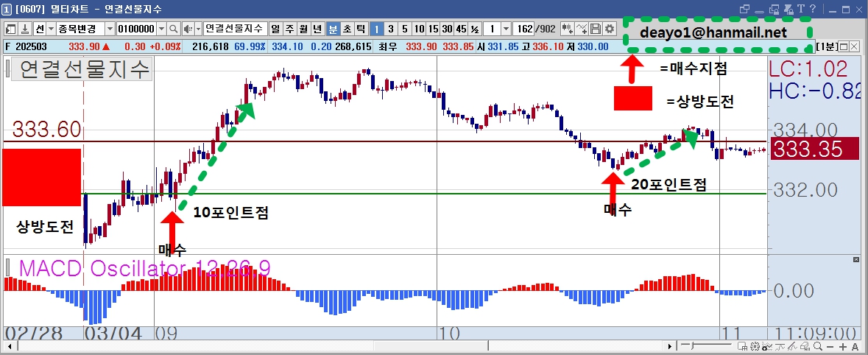Close the MACD Oscillator sub-panel
Viewport: 868px width, 355px height.
tap(855, 259)
